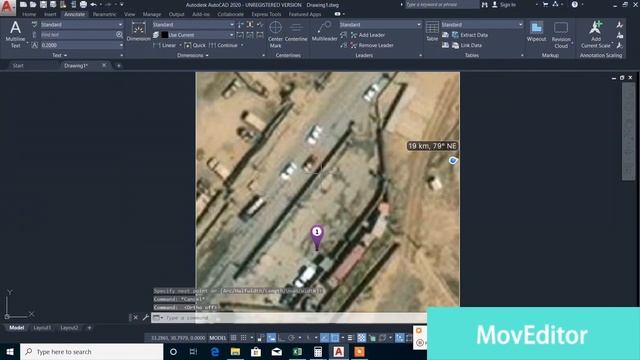Click the Link Data icon

point(456,45)
